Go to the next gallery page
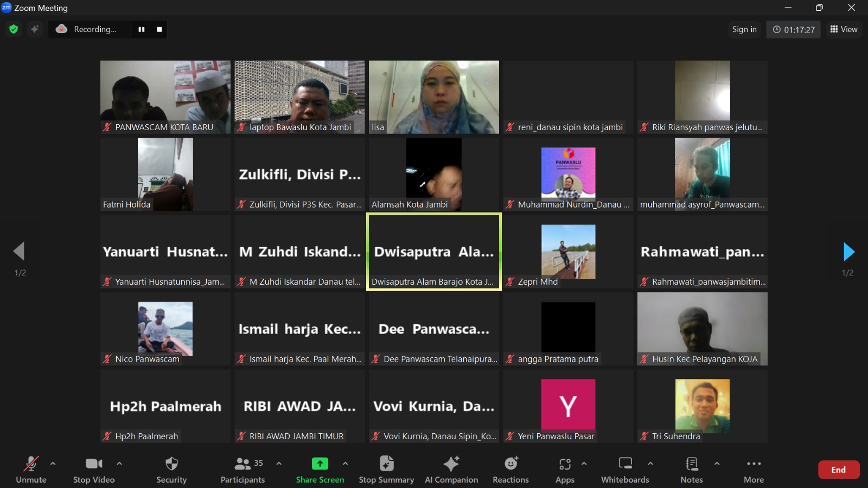868x488 pixels. 848,251
